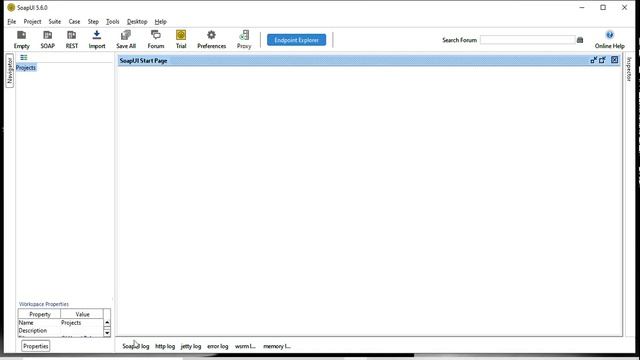Open the File menu

(x=11, y=22)
